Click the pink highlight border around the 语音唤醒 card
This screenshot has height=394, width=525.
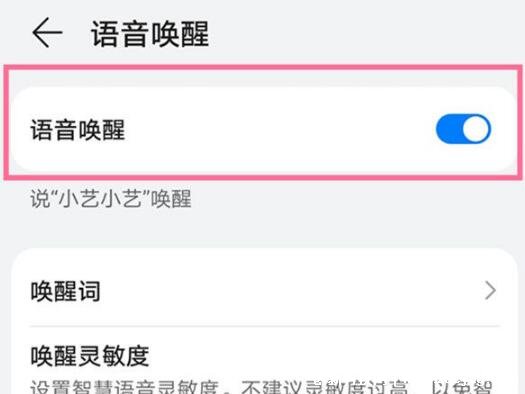[265, 67]
